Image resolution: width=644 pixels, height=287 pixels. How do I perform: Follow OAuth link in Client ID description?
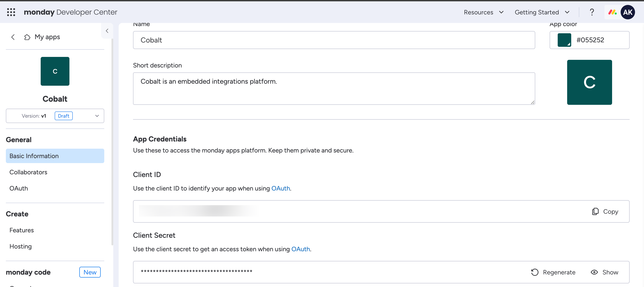point(280,188)
